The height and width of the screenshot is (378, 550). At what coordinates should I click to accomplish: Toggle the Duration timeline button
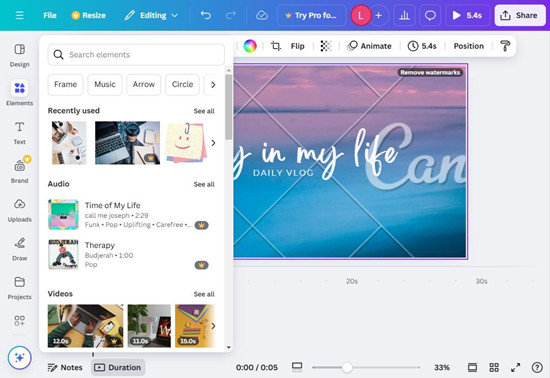[x=118, y=367]
